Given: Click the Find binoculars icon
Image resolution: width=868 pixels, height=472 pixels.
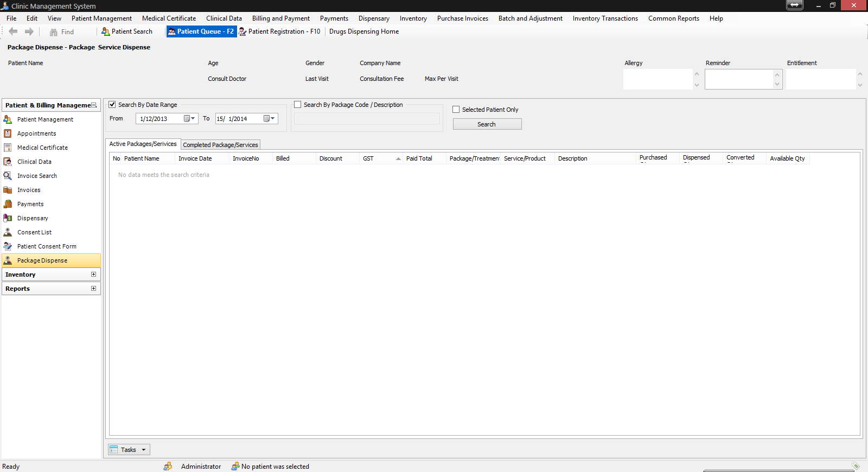Looking at the screenshot, I should point(53,32).
